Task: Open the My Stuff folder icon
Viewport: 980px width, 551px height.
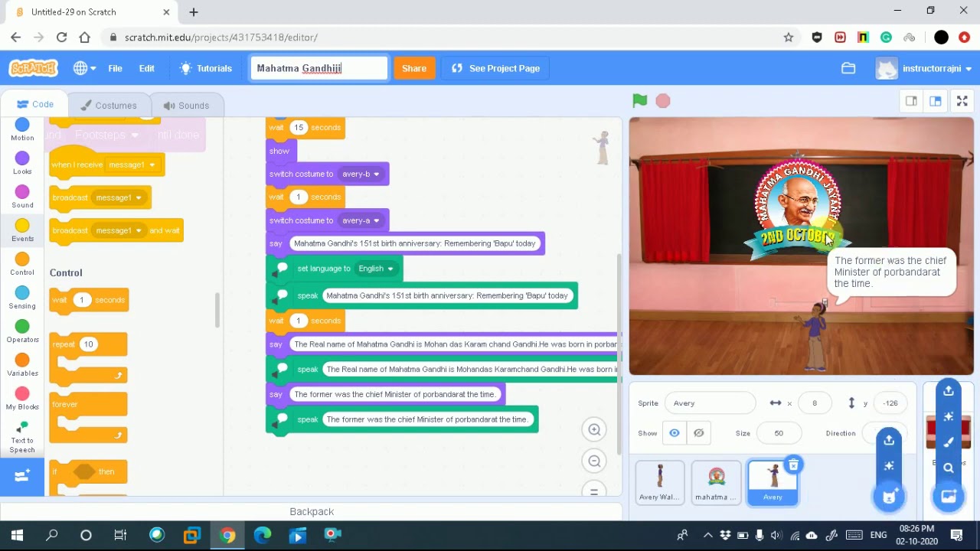Action: pos(848,68)
